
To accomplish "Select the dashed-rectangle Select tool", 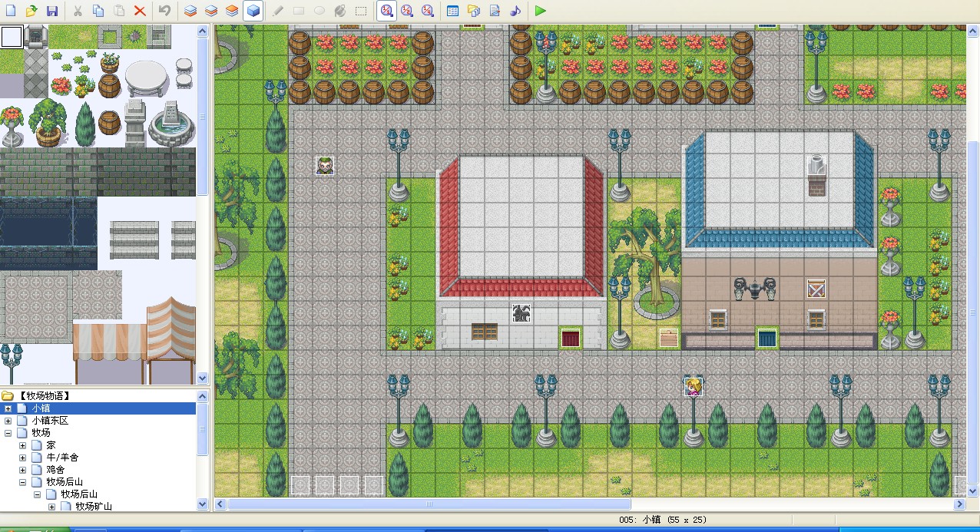I will [x=361, y=11].
